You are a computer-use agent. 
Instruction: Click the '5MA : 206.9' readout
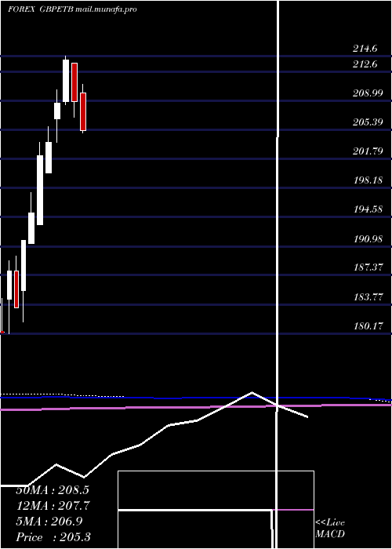[49, 522]
